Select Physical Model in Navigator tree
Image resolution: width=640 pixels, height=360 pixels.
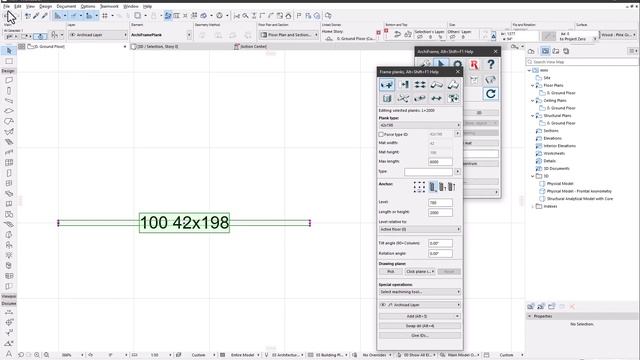(x=560, y=184)
